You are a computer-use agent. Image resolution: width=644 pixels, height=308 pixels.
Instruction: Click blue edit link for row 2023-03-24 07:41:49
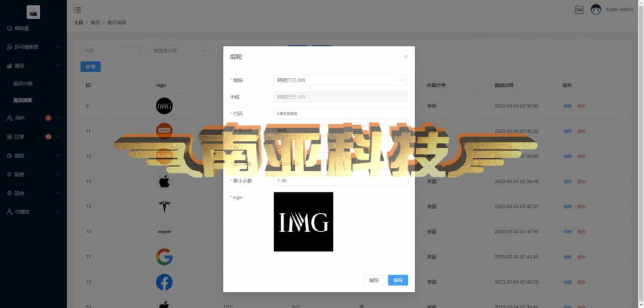click(567, 256)
